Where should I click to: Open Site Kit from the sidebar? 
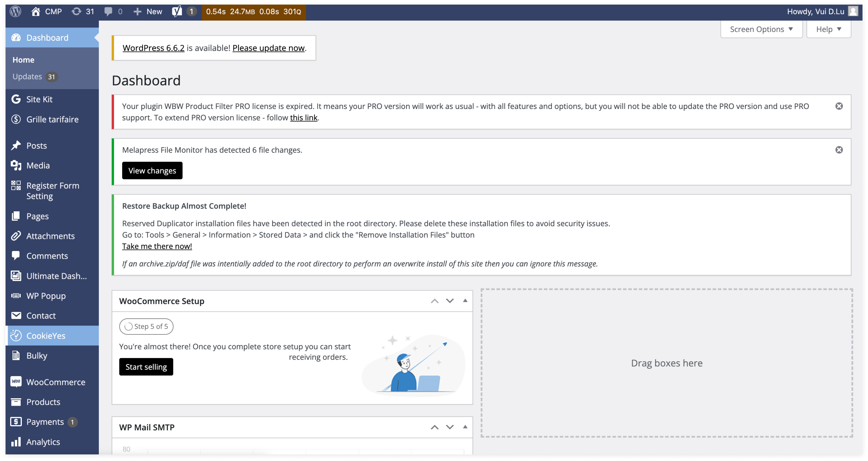tap(39, 99)
